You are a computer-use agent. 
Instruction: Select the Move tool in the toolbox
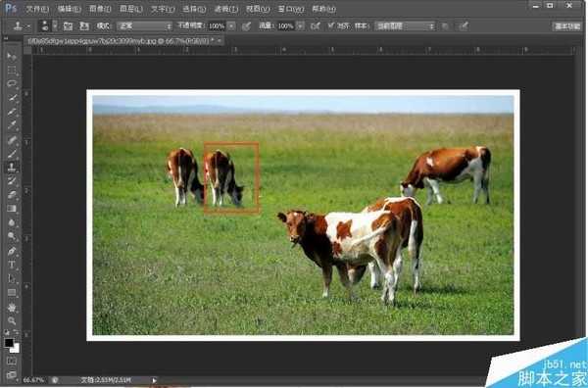point(12,56)
